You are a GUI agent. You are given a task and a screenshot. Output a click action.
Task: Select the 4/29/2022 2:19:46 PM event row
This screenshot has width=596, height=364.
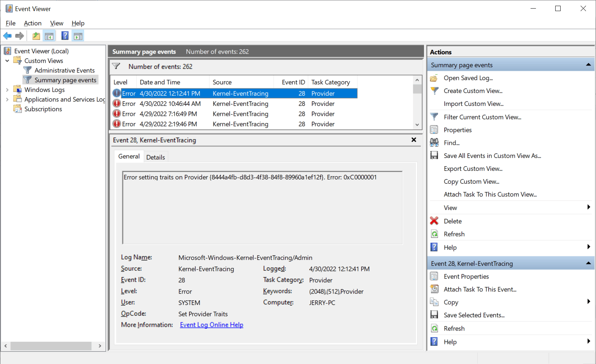pos(235,124)
